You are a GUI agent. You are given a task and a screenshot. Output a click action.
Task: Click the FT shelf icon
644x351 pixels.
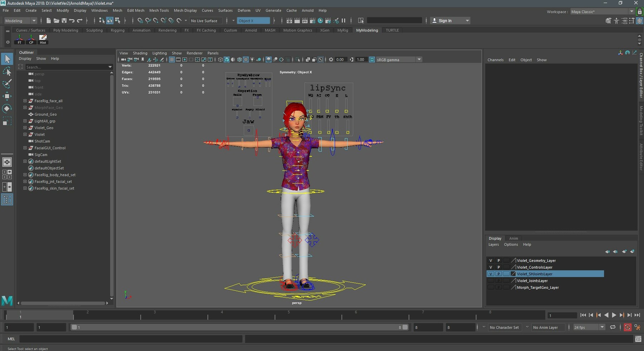pos(20,39)
